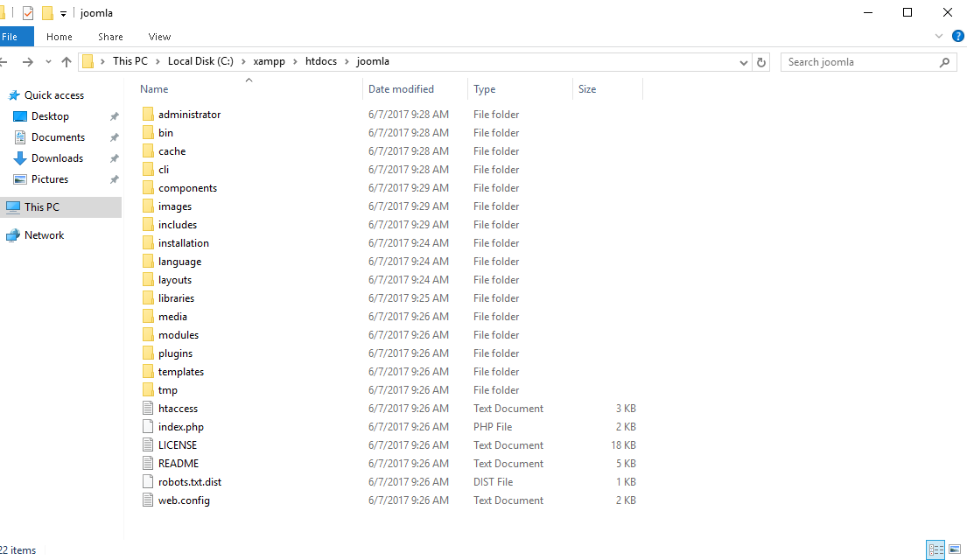The height and width of the screenshot is (560, 967).
Task: Select the includes folder icon
Action: pyautogui.click(x=148, y=225)
